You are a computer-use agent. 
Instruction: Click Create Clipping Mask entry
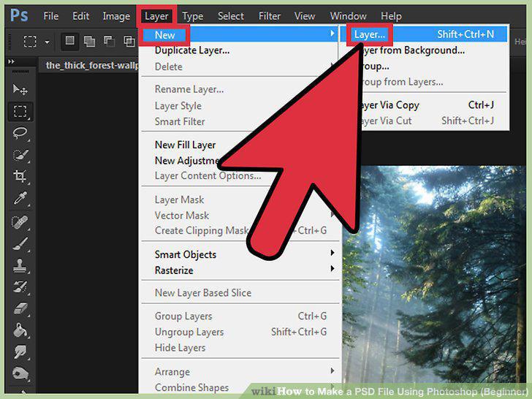click(240, 231)
